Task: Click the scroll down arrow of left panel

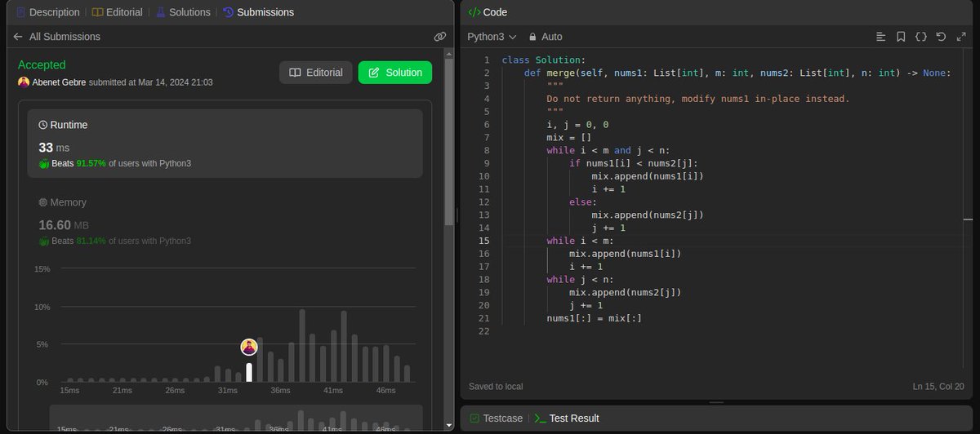Action: (448, 425)
